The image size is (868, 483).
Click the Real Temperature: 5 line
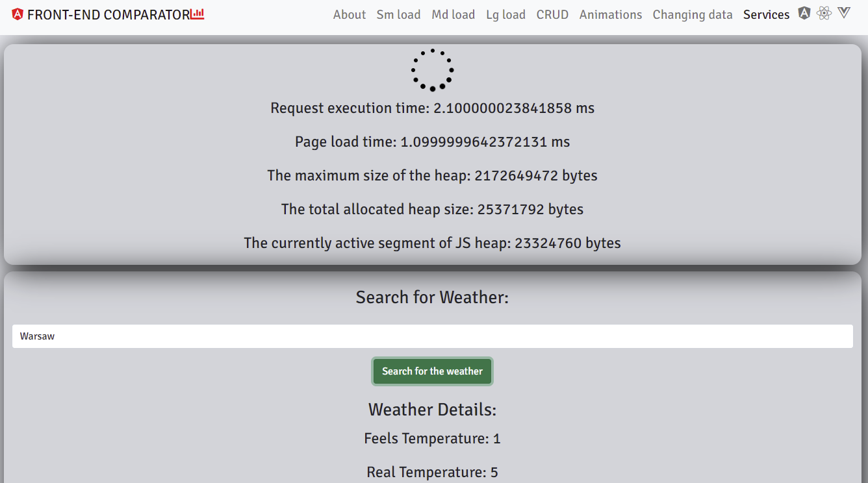[x=432, y=473]
